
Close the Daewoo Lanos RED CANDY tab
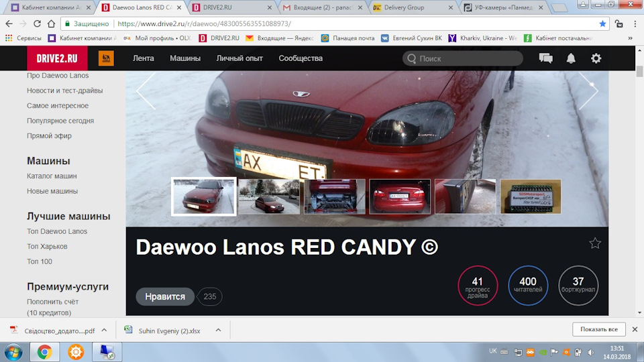tap(179, 7)
